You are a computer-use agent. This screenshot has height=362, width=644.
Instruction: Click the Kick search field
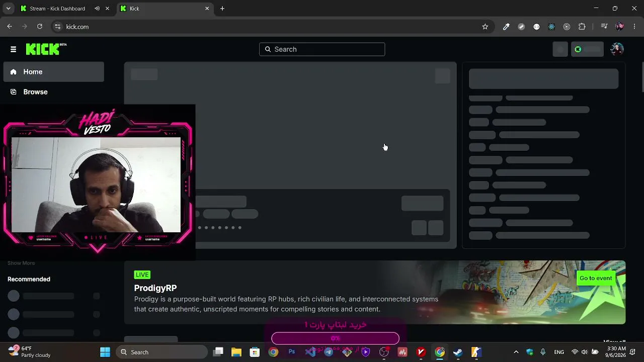coord(322,49)
